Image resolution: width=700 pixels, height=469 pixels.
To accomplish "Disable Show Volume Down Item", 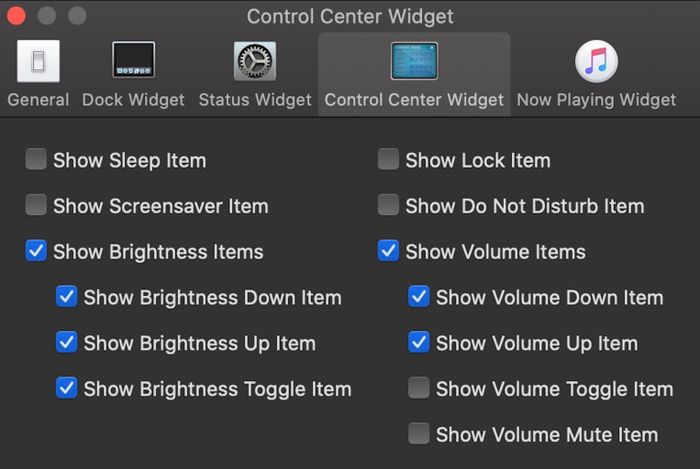I will coord(419,297).
